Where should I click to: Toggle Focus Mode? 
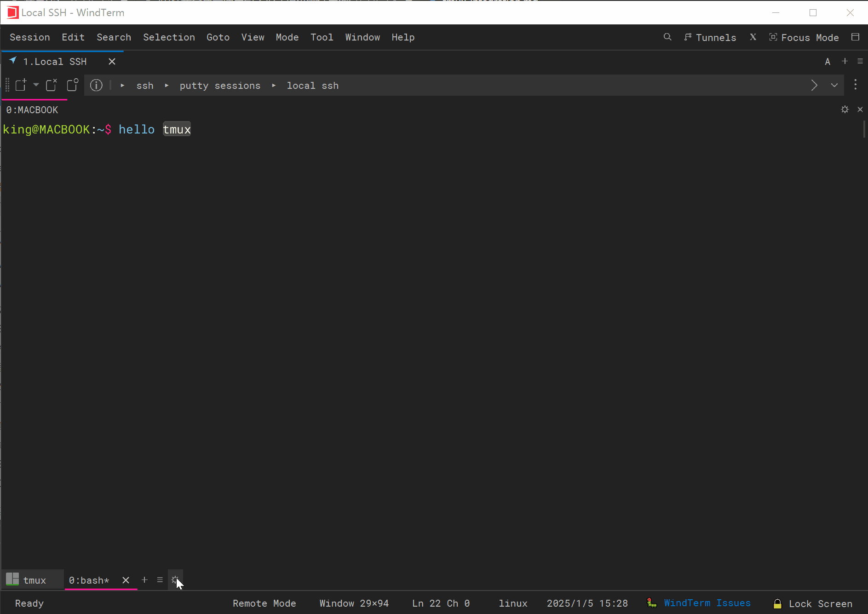(x=804, y=37)
